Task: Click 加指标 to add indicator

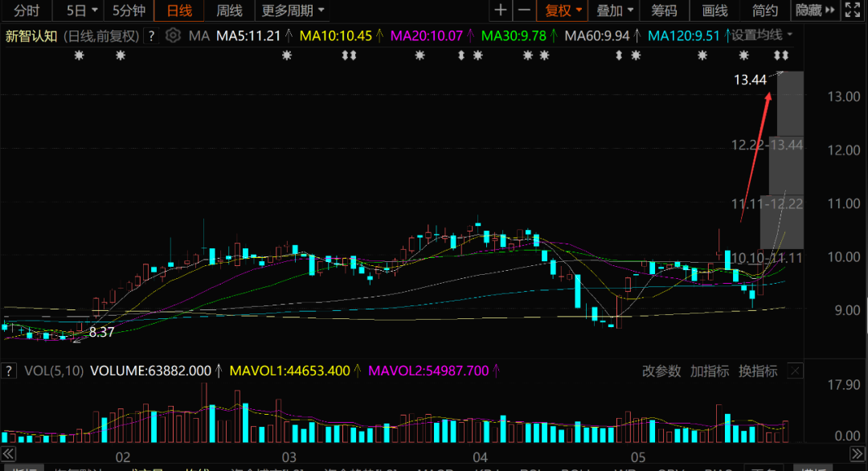Action: tap(710, 371)
